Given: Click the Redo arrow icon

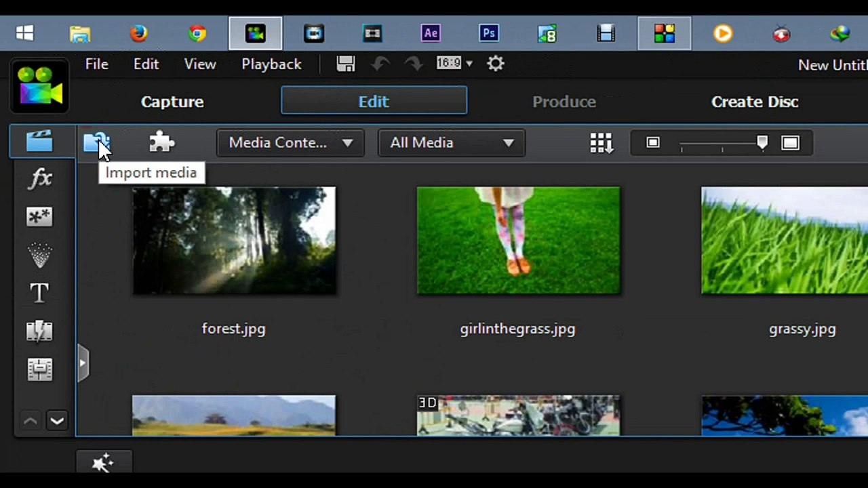Looking at the screenshot, I should coord(413,64).
